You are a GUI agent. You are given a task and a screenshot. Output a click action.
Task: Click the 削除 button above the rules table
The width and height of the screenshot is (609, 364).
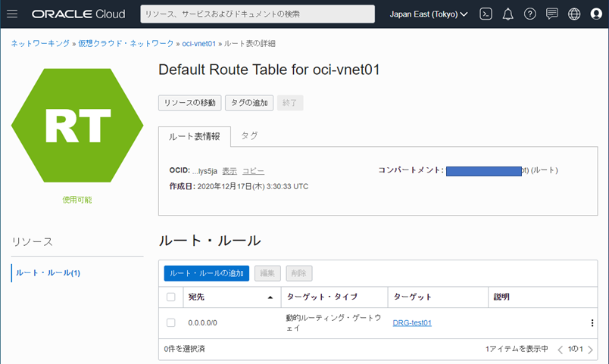point(298,273)
